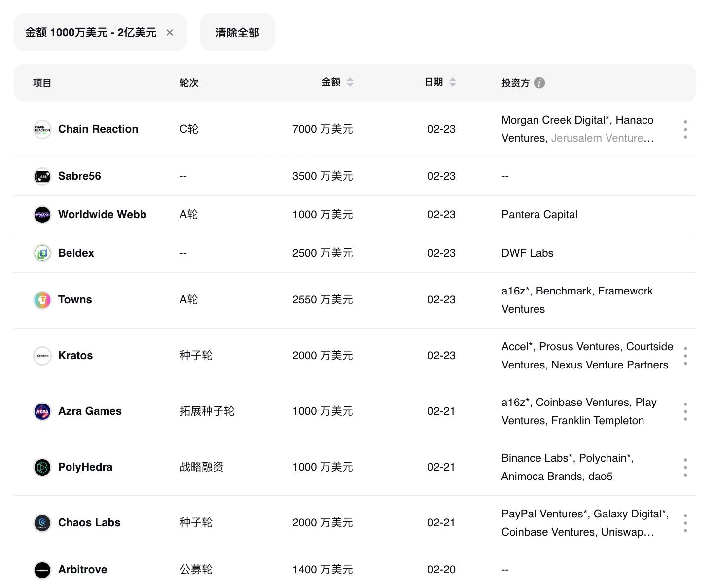
Task: Click the Towns rainbow logo icon
Action: coord(42,300)
